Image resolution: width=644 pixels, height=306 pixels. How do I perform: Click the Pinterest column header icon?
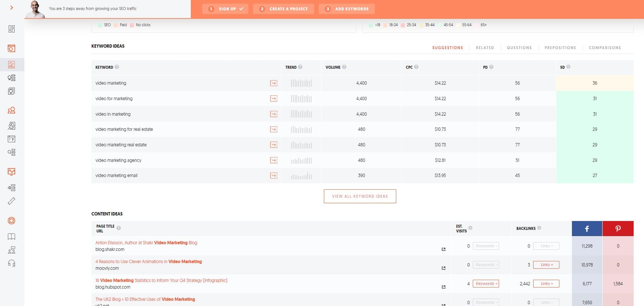pyautogui.click(x=618, y=229)
